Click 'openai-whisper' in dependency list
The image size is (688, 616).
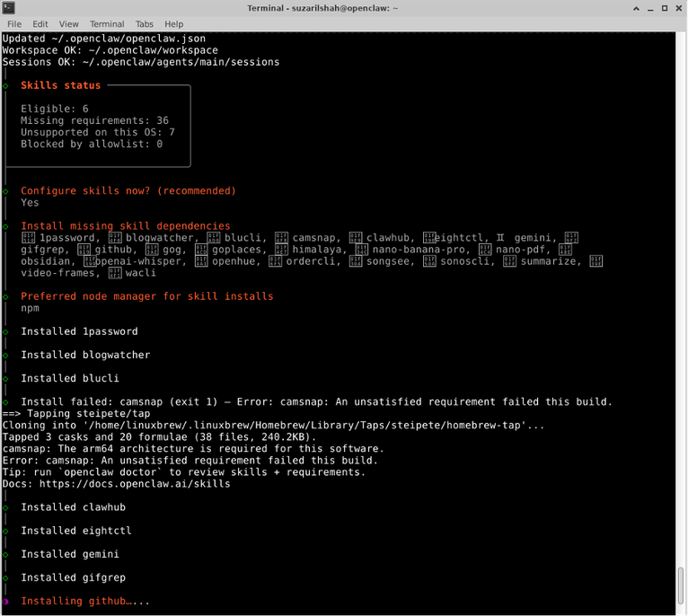coord(138,261)
